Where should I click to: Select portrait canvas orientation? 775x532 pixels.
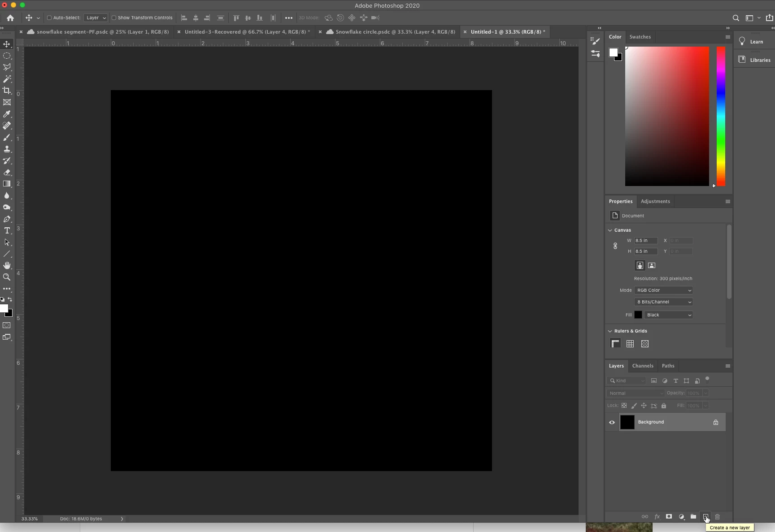point(640,265)
